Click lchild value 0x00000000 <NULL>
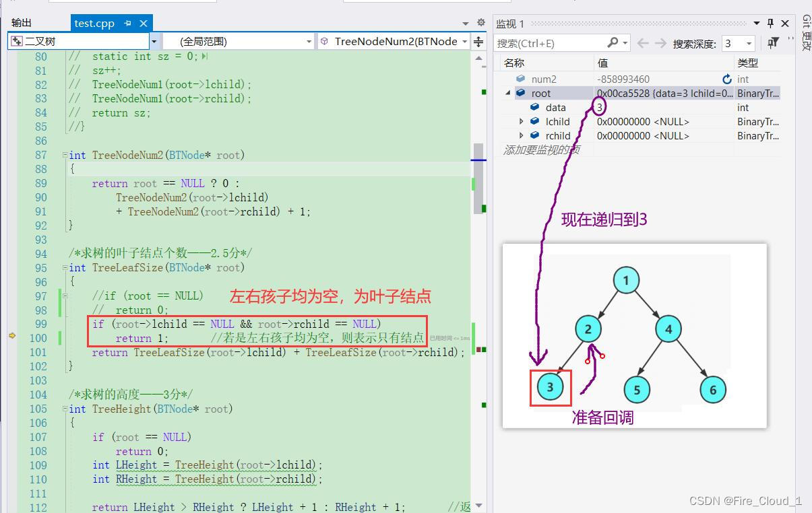This screenshot has width=812, height=513. pos(644,122)
